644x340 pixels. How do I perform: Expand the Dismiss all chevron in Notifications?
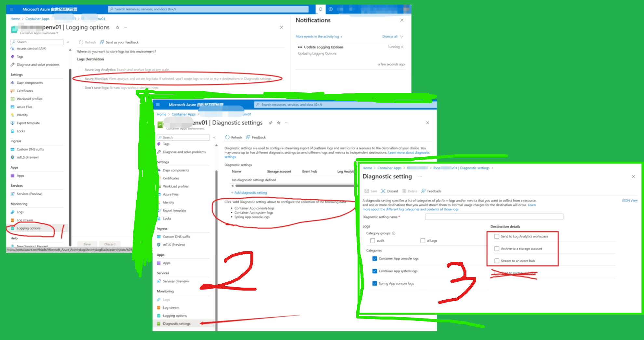[x=402, y=36]
